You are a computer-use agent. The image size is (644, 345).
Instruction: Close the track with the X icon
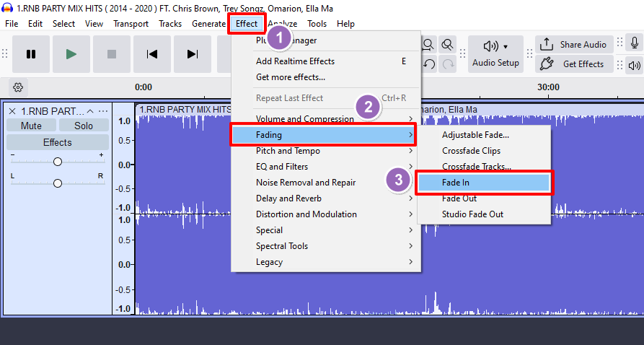12,111
